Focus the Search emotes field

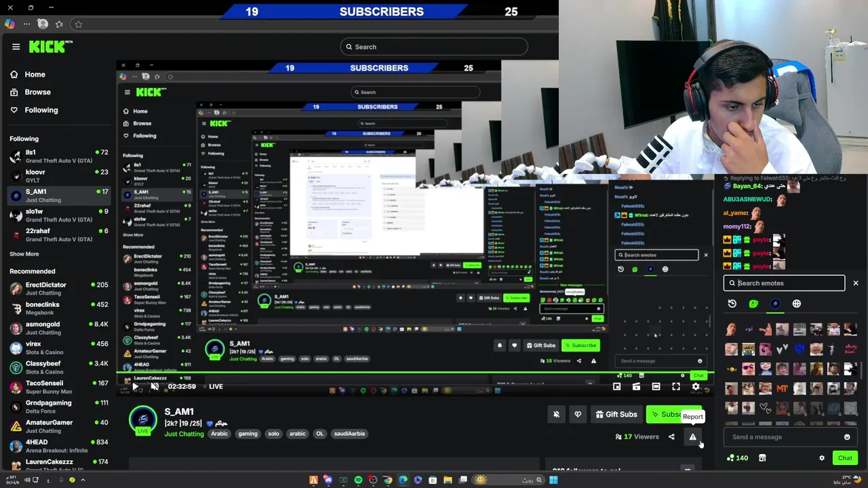point(784,283)
